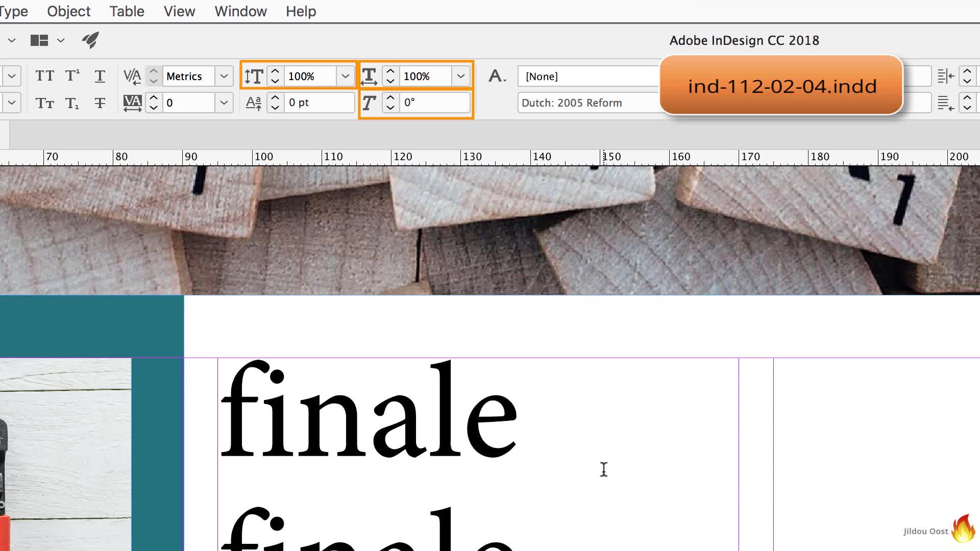The height and width of the screenshot is (551, 980).
Task: Open the Type menu
Action: pos(14,11)
